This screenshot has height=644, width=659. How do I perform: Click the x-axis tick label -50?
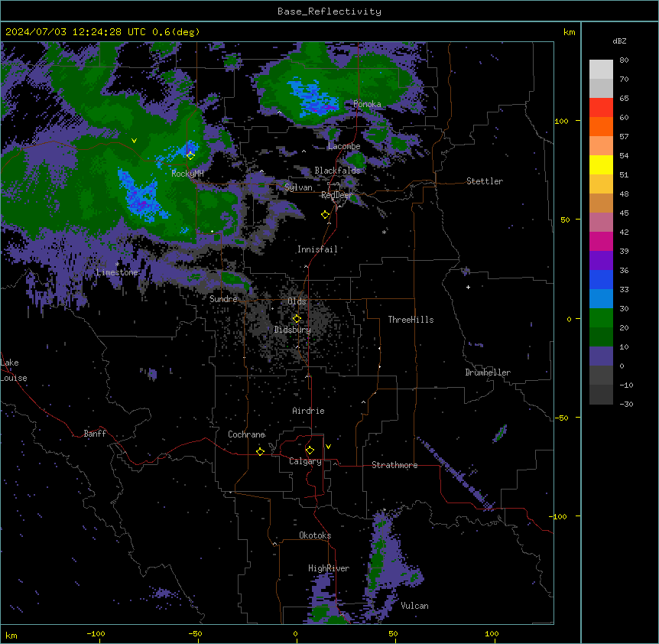point(195,633)
